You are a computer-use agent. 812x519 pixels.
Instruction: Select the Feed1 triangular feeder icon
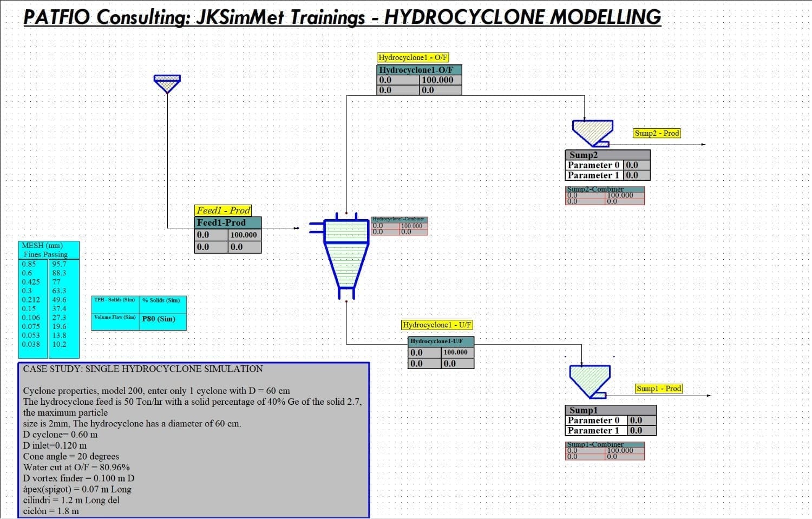(167, 83)
